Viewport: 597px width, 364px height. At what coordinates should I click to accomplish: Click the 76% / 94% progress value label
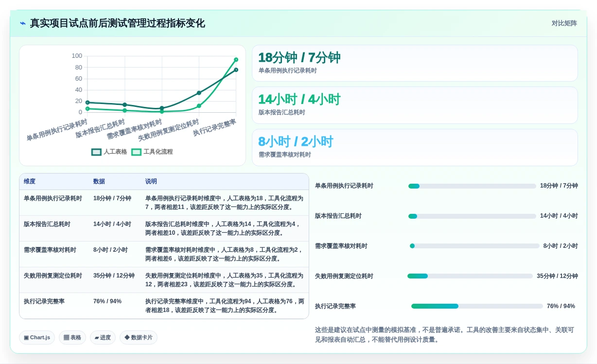(561, 306)
